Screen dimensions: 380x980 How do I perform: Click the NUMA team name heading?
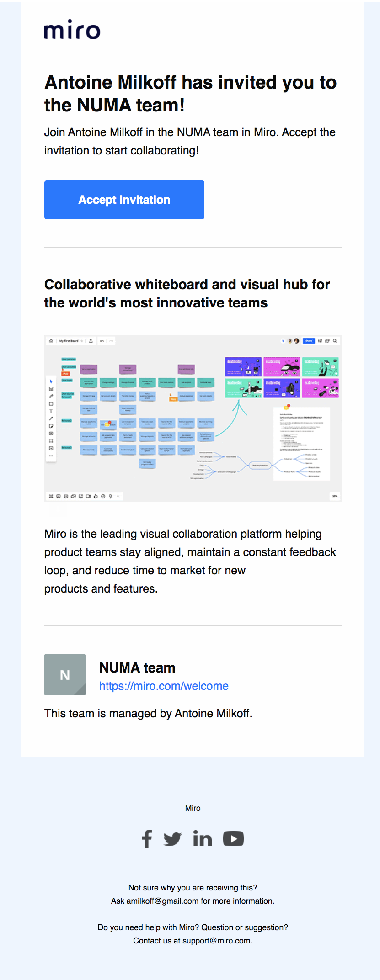(137, 667)
